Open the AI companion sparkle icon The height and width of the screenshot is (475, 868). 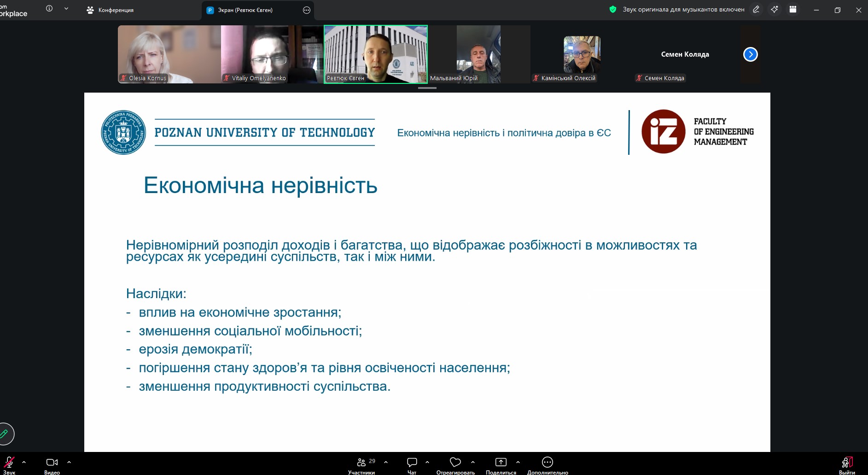point(775,10)
